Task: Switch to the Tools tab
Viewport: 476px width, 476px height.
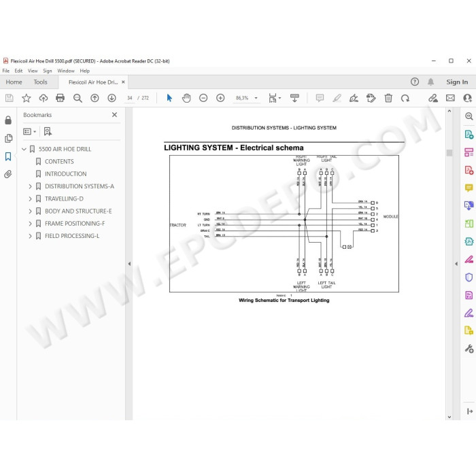Action: pos(40,82)
